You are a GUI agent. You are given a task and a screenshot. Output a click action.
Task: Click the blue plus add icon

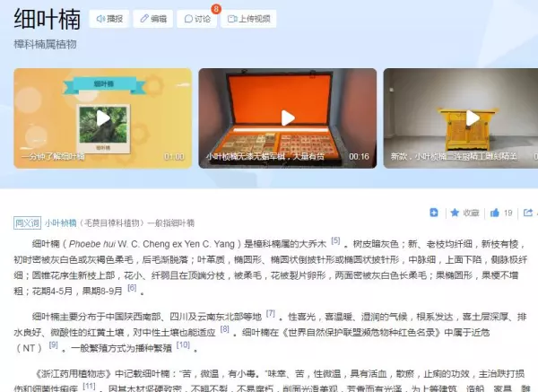tap(434, 213)
